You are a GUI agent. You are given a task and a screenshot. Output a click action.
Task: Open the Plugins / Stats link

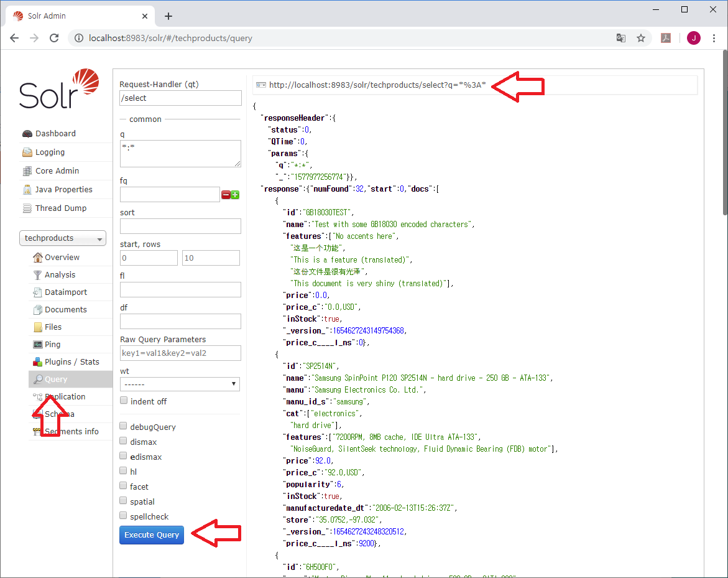pyautogui.click(x=72, y=362)
